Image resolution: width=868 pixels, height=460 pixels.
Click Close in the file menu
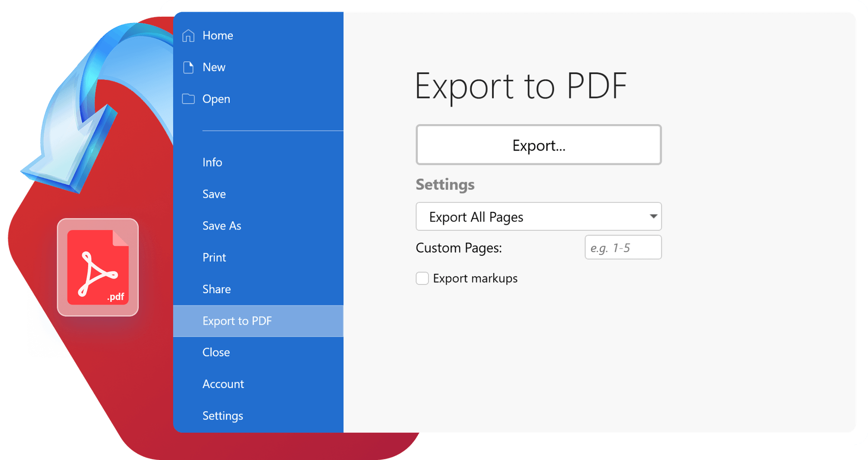coord(216,352)
